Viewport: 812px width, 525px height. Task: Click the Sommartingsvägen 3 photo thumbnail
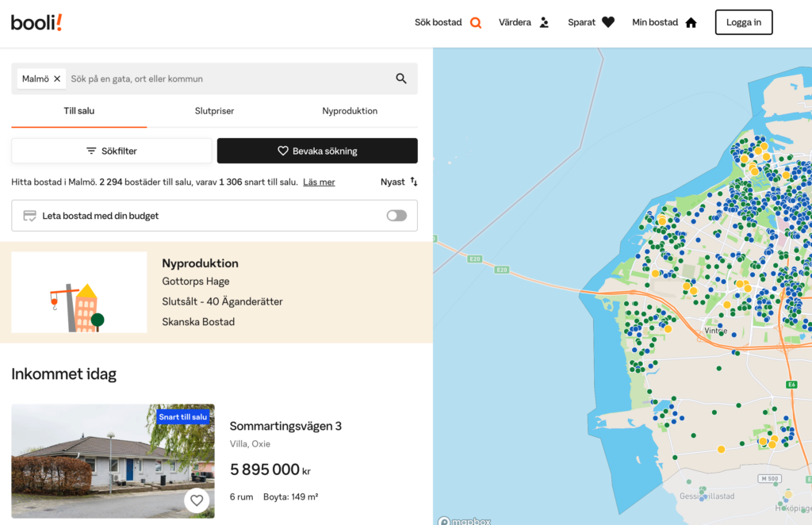[113, 461]
